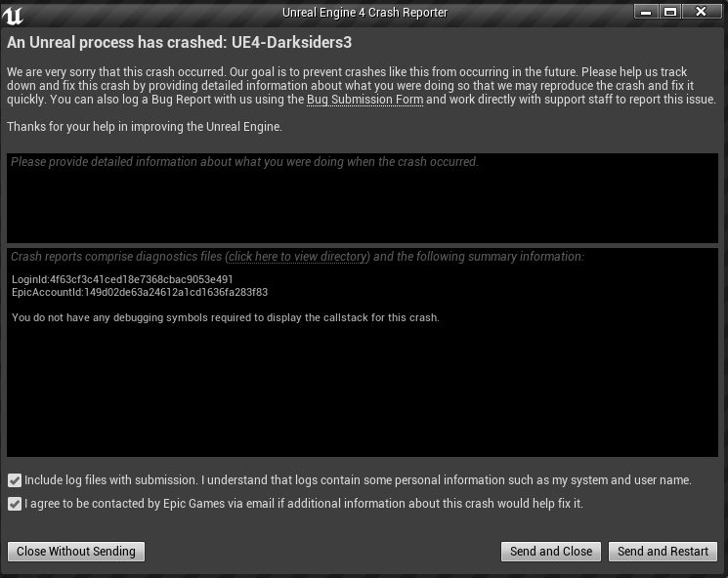This screenshot has height=578, width=728.
Task: Click the 'Unreal Engine 4 Crash Reporter' title bar
Action: (x=364, y=12)
